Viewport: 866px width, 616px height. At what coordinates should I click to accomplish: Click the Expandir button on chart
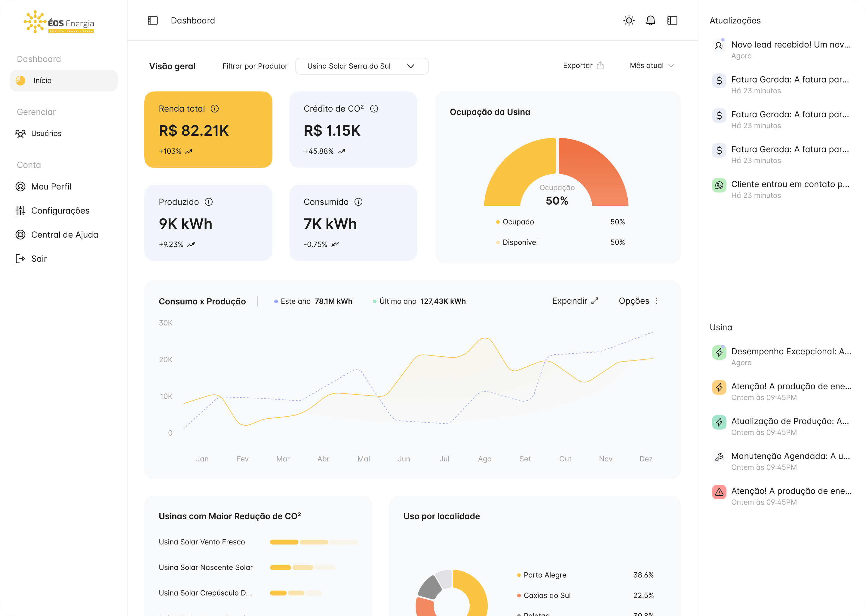pos(575,301)
